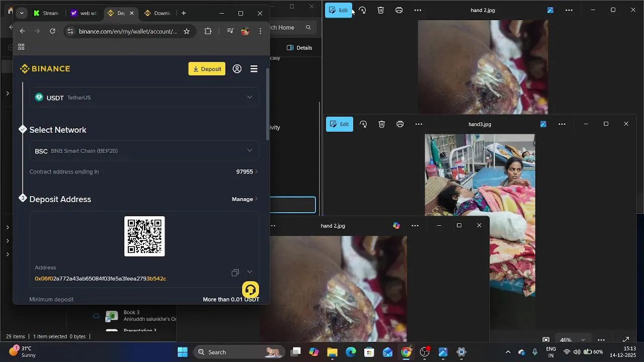Open Photos app from taskbar
This screenshot has width=644, height=362.
click(x=443, y=352)
